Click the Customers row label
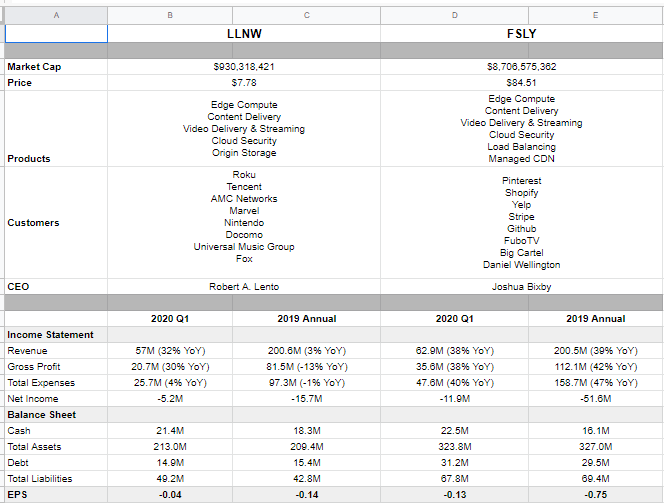Viewport: 664px width, 503px height. (33, 223)
